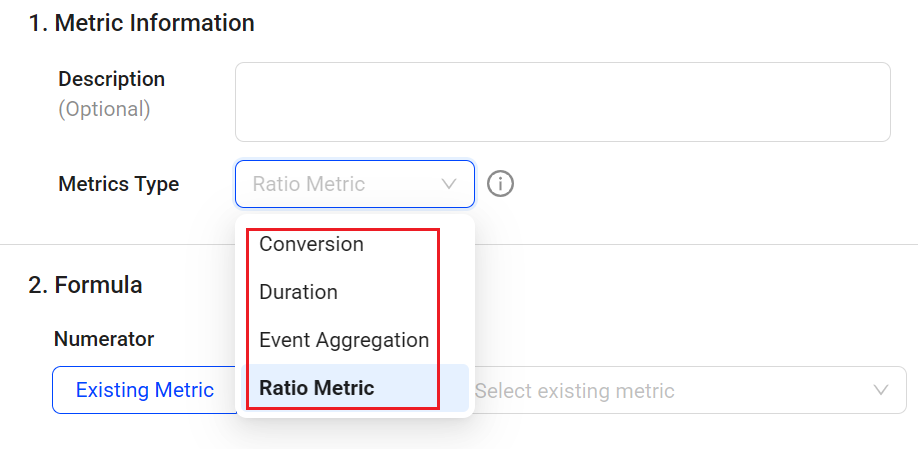Select the highlighted Ratio Metric option
Screen dimensions: 918x449
coord(316,388)
